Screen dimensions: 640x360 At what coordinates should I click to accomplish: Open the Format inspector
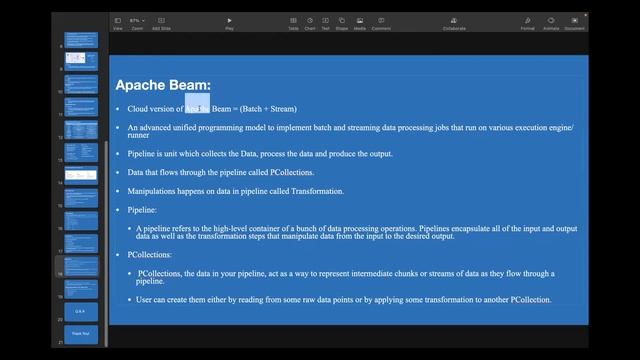[527, 24]
